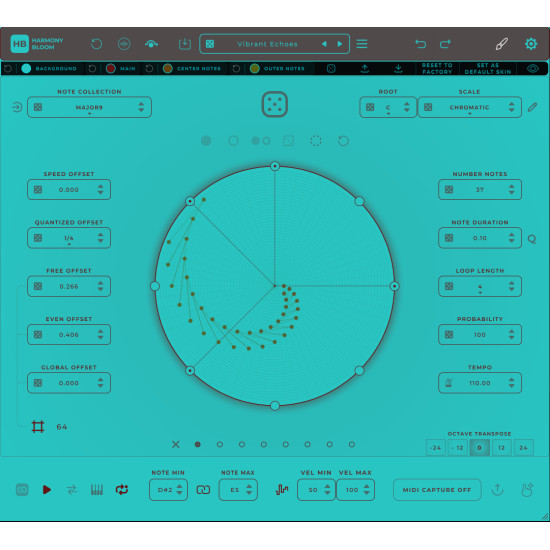Click the skin import download icon

pos(398,68)
